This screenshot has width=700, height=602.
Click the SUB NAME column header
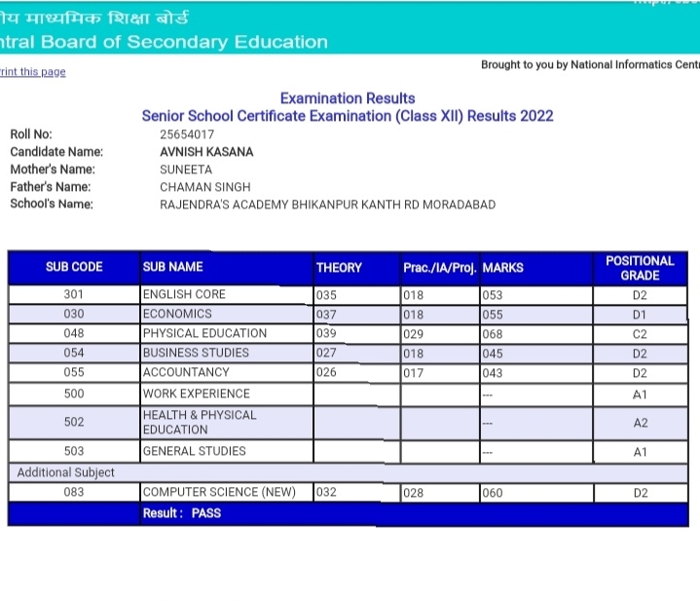point(227,267)
